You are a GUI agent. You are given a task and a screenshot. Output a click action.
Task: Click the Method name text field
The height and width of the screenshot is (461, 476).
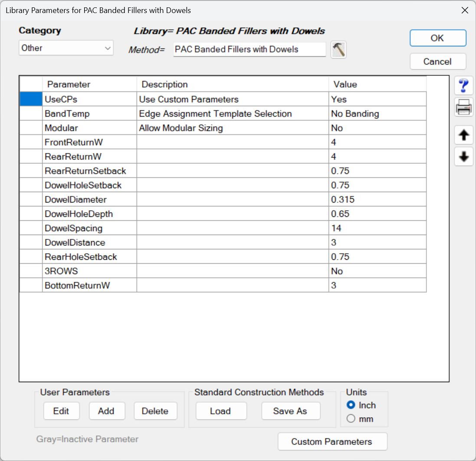249,49
